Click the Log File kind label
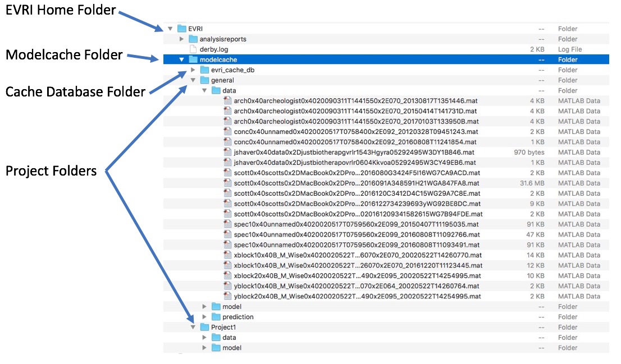This screenshot has height=364, width=621. (x=570, y=49)
